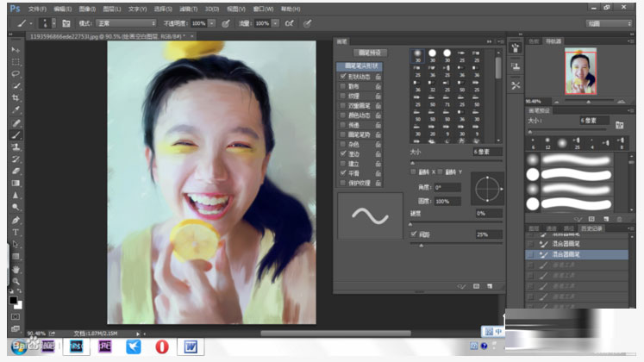Open the 模式 blend mode dropdown

coord(126,23)
